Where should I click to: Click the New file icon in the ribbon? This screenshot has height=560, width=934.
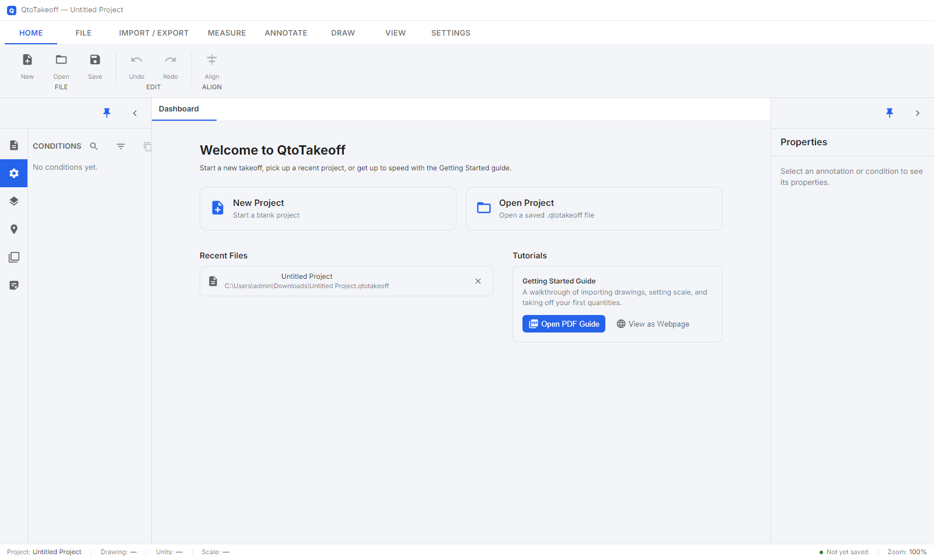coord(27,60)
